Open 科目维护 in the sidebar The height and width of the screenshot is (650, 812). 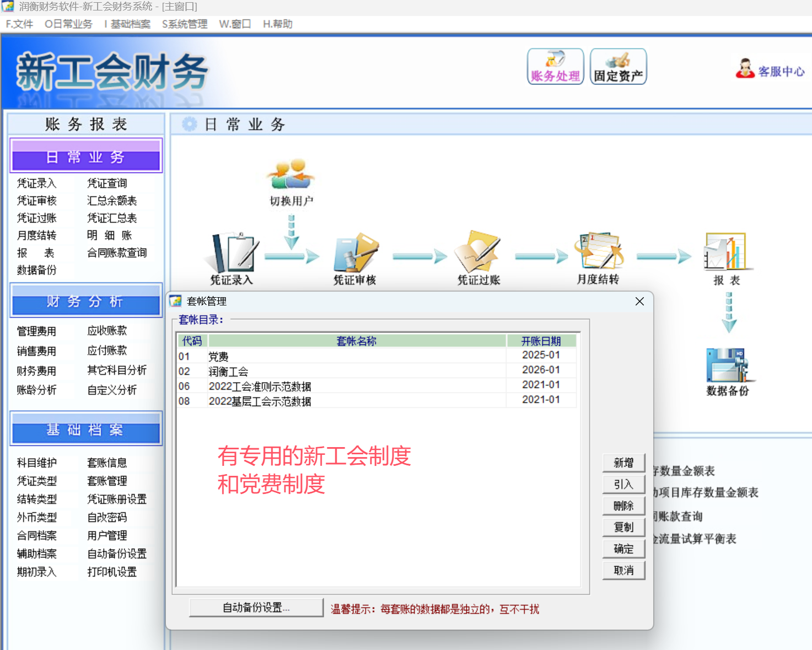pyautogui.click(x=36, y=463)
